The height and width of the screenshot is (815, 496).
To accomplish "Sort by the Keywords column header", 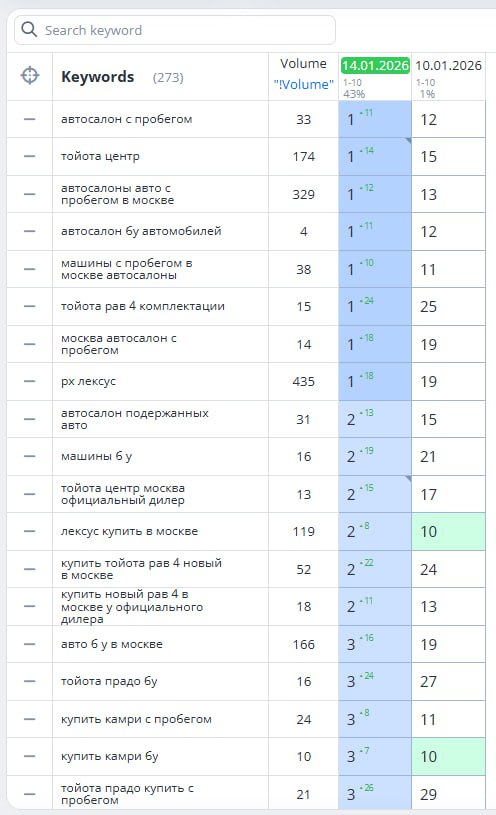I will (98, 77).
